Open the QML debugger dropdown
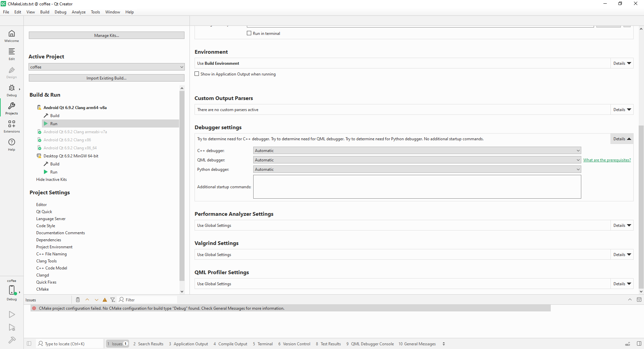The image size is (644, 349). click(417, 160)
